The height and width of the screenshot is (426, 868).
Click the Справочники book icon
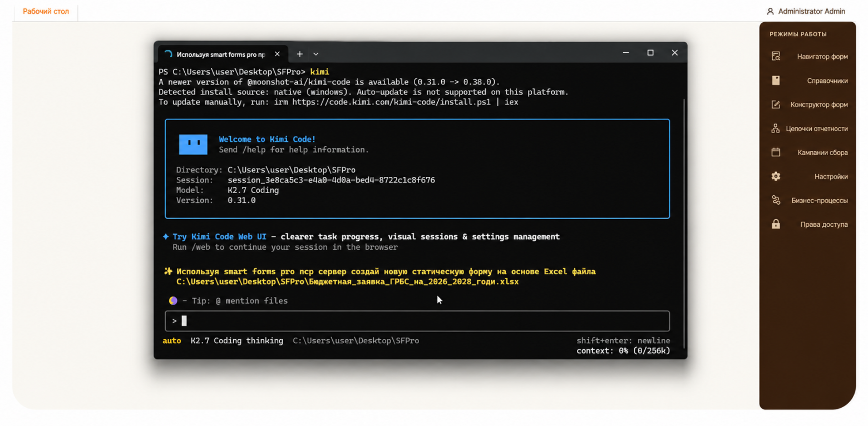[x=776, y=80]
